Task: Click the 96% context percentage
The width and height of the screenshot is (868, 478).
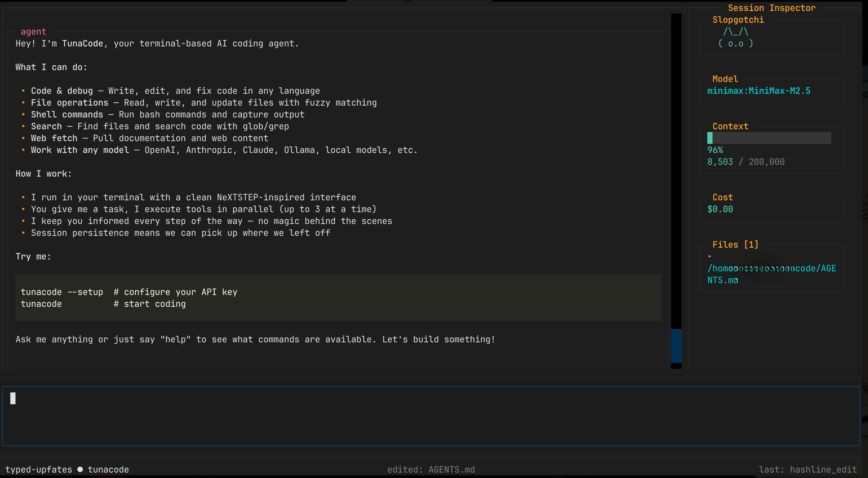Action: 715,150
